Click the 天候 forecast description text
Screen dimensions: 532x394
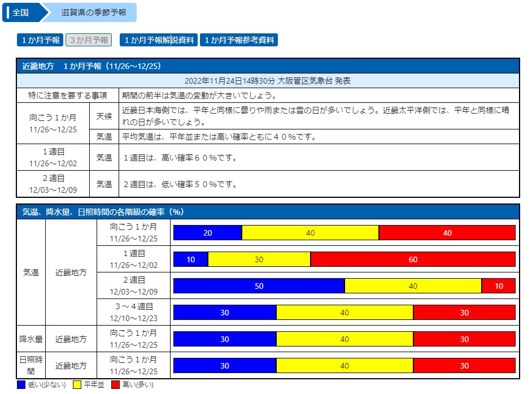point(316,116)
